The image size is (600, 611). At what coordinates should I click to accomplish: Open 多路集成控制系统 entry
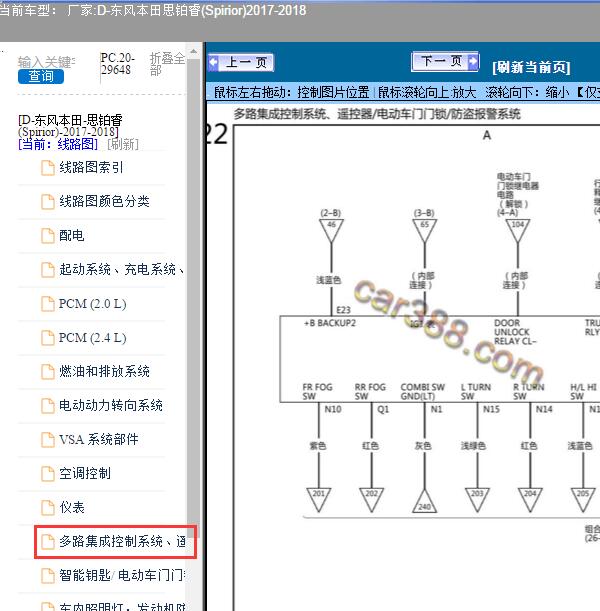(122, 541)
